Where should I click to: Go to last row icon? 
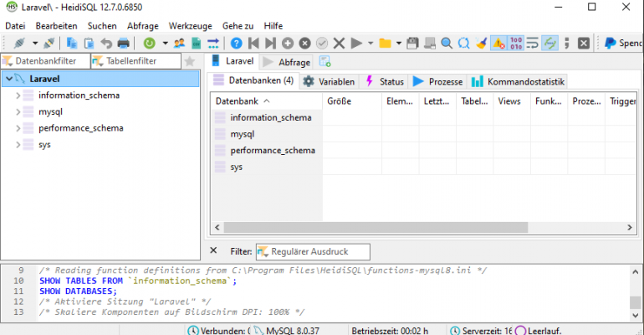coord(271,44)
